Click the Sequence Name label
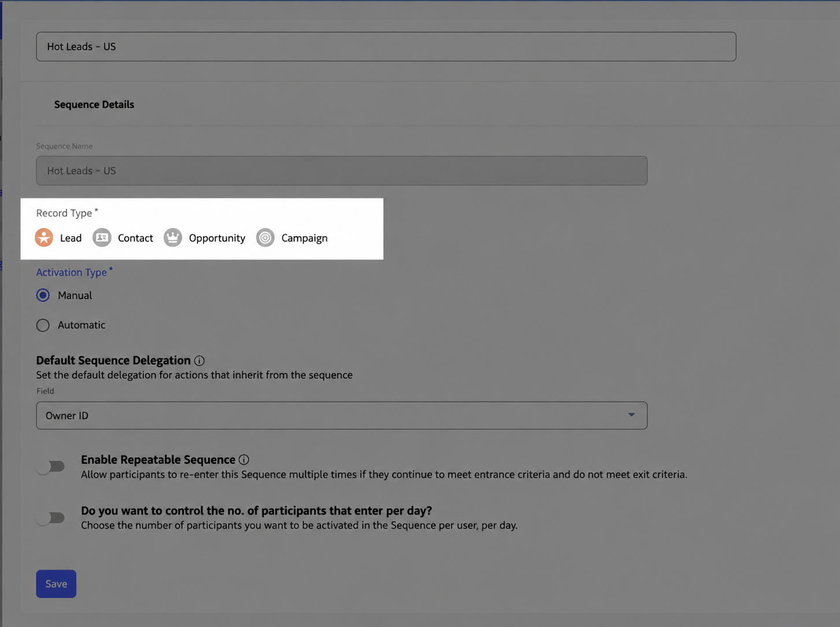The height and width of the screenshot is (627, 840). (x=64, y=146)
